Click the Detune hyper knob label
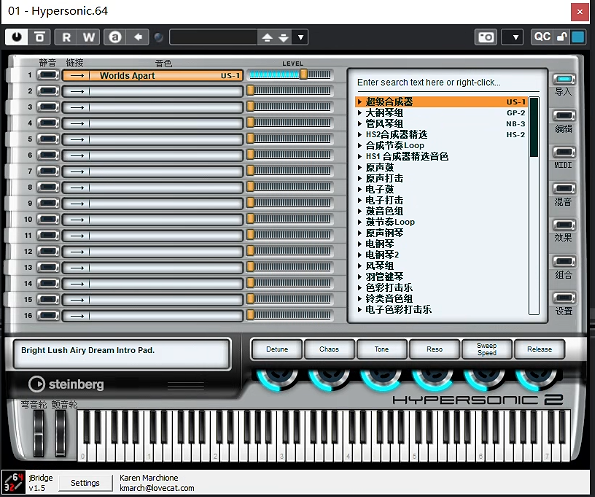The image size is (595, 497). 277,349
